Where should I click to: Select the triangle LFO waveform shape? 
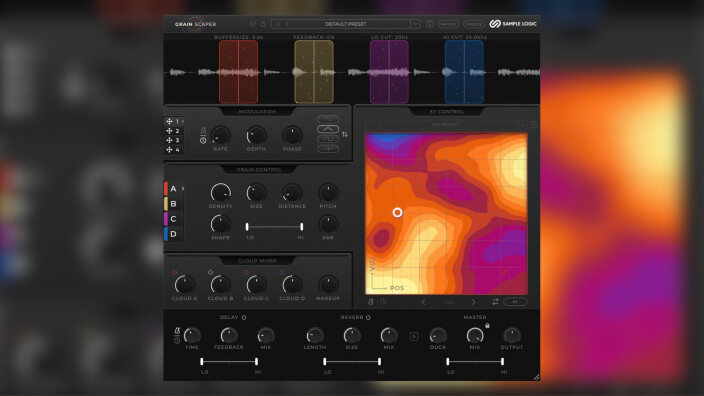tap(328, 129)
